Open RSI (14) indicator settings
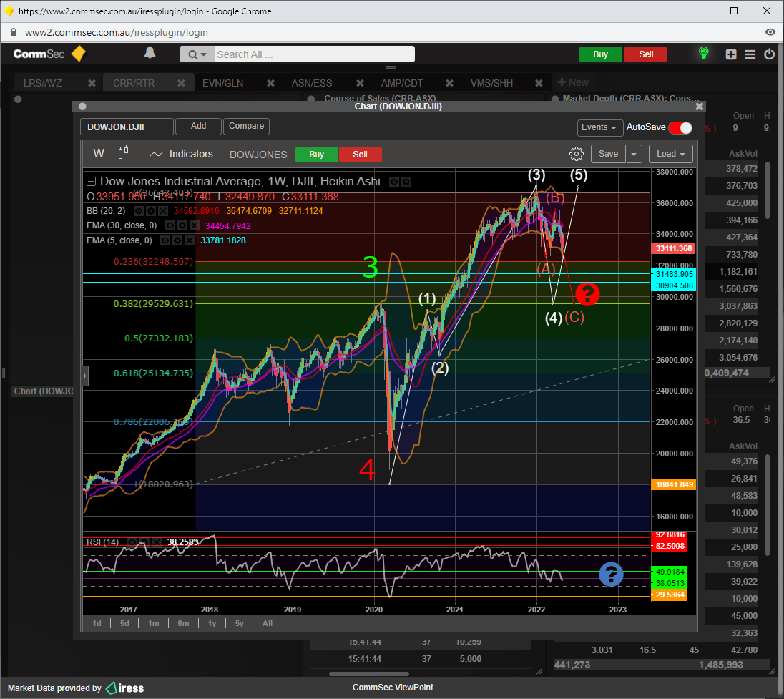The width and height of the screenshot is (784, 699). [x=144, y=542]
